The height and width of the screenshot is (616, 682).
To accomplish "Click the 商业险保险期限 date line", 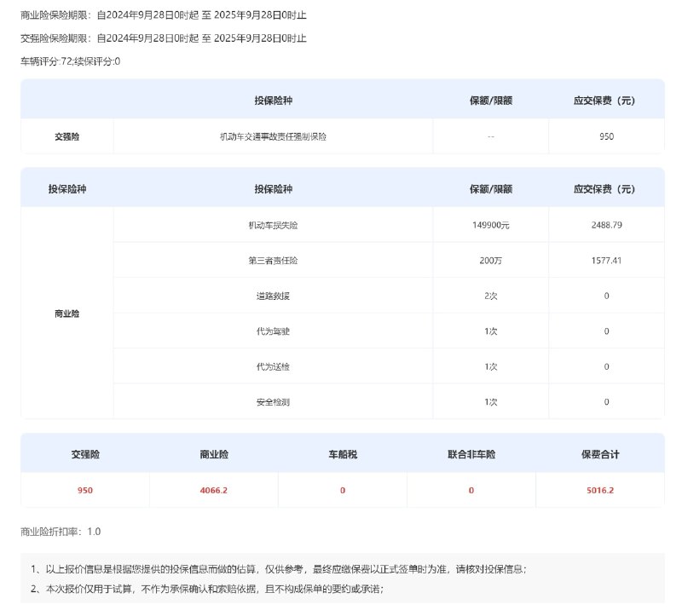I will click(164, 15).
